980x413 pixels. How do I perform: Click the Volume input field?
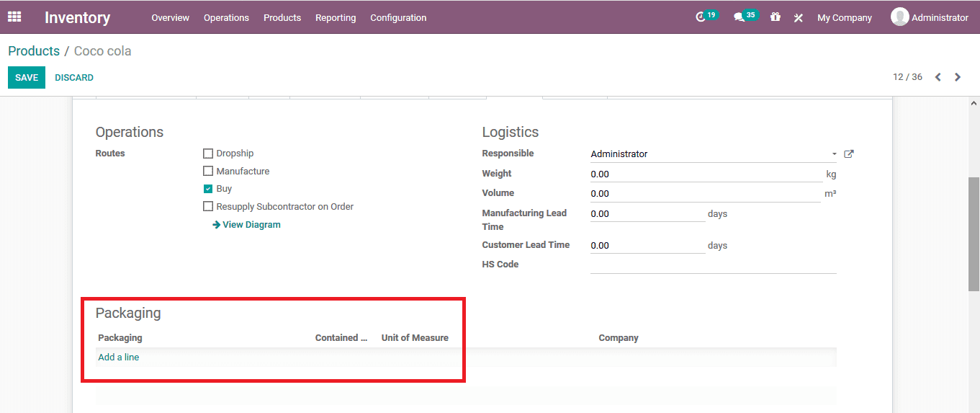point(706,193)
